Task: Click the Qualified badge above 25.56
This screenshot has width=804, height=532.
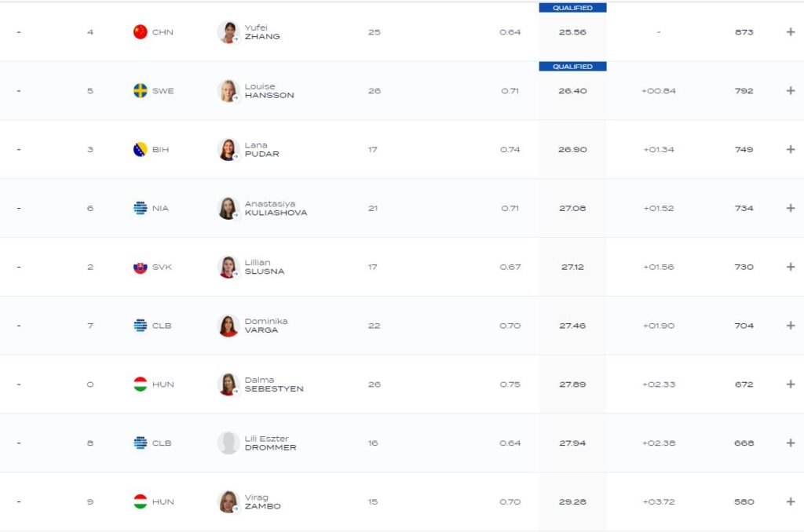Action: click(572, 8)
